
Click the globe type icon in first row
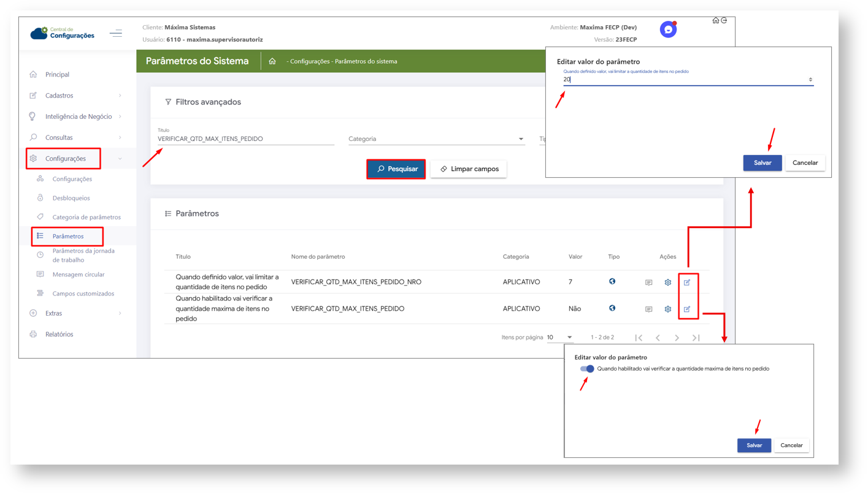[612, 282]
